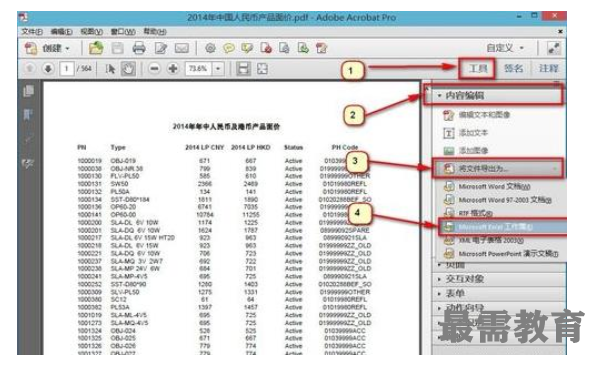Click the document title heading text
Viewport: 591px width, 366px height.
point(226,127)
